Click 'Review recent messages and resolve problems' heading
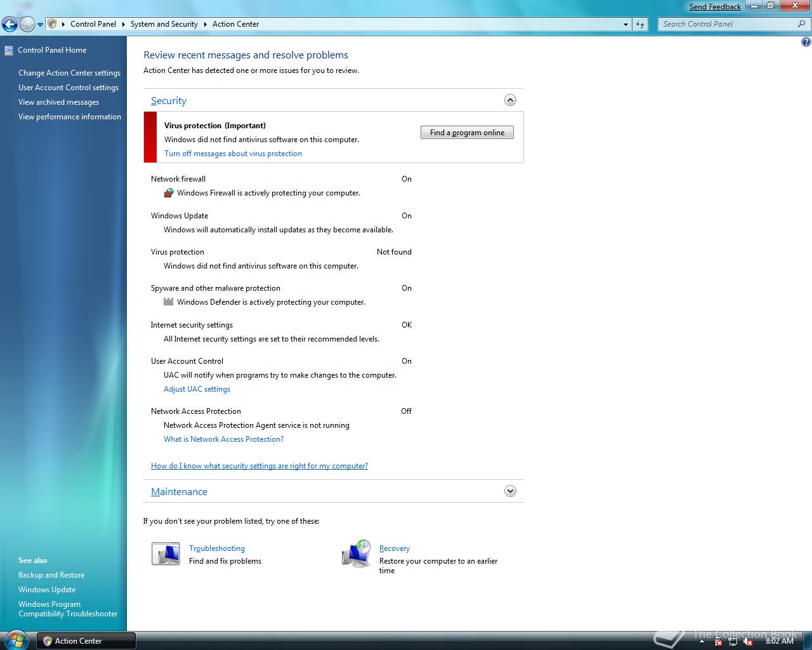This screenshot has height=650, width=812. click(x=246, y=55)
